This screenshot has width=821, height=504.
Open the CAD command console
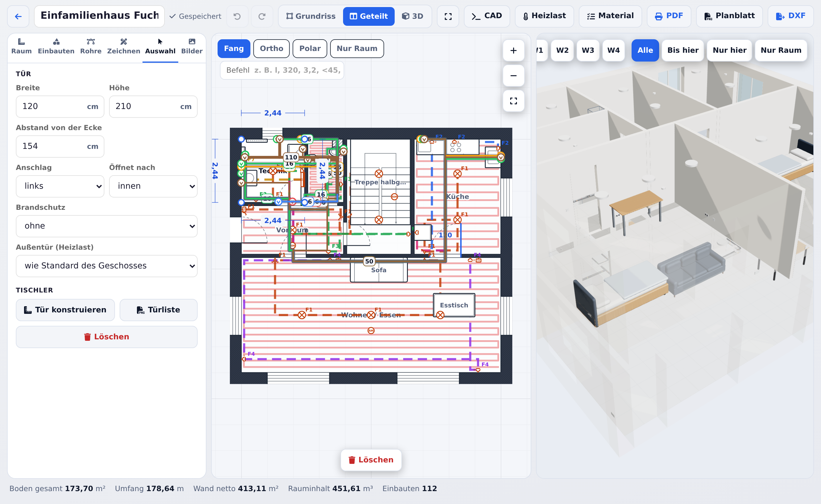[486, 16]
